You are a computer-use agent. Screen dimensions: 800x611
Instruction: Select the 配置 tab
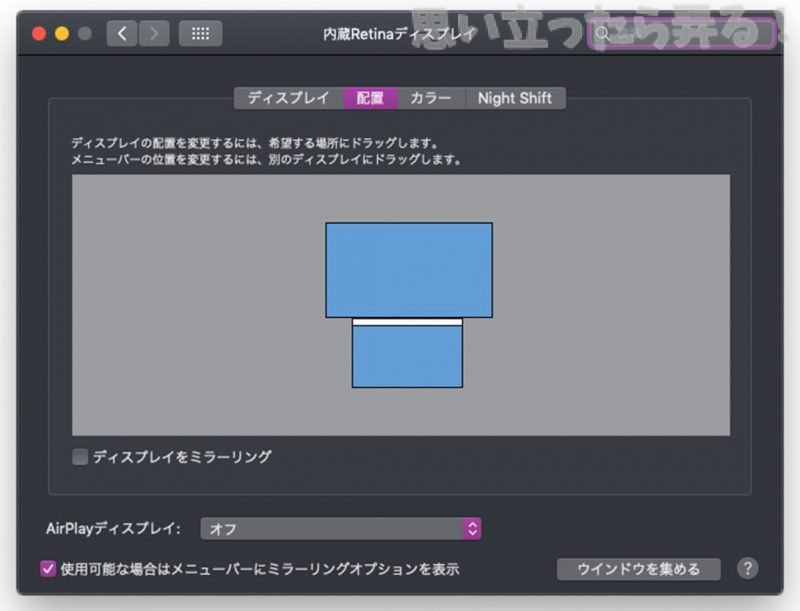pyautogui.click(x=371, y=98)
